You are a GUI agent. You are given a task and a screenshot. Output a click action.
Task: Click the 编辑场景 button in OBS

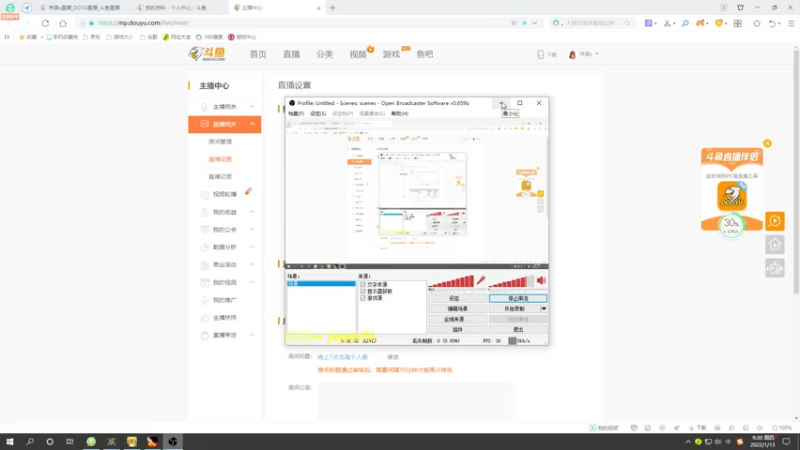457,309
